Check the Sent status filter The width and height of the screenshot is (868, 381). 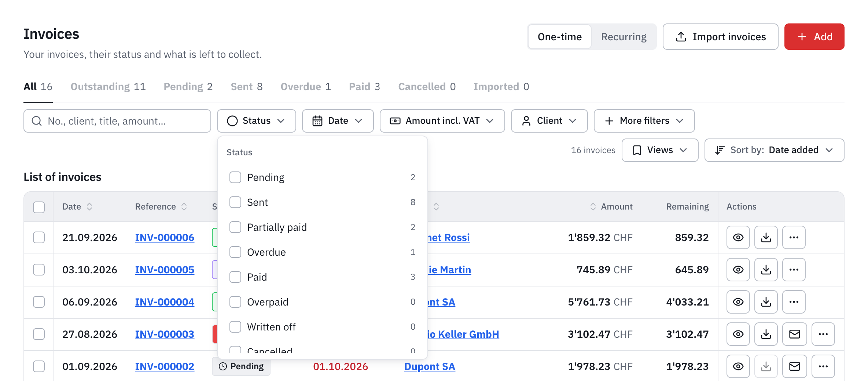click(x=235, y=202)
